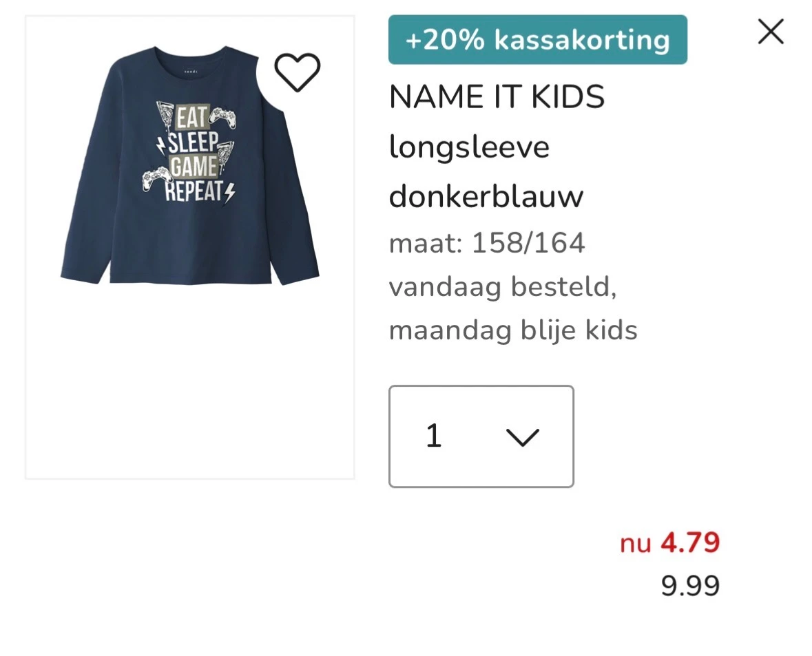
Task: Click the game controller graphic beside EAT
Action: pyautogui.click(x=222, y=116)
